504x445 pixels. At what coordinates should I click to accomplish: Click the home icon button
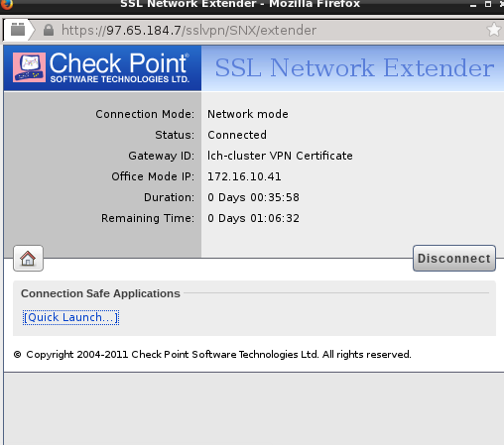(x=28, y=259)
